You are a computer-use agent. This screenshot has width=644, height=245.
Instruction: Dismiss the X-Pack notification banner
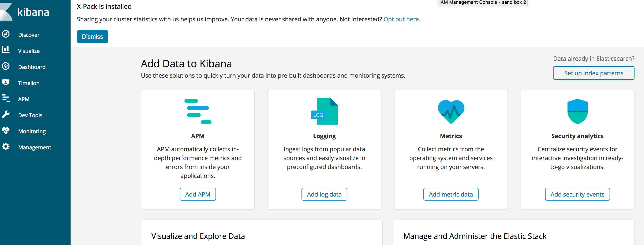point(93,37)
